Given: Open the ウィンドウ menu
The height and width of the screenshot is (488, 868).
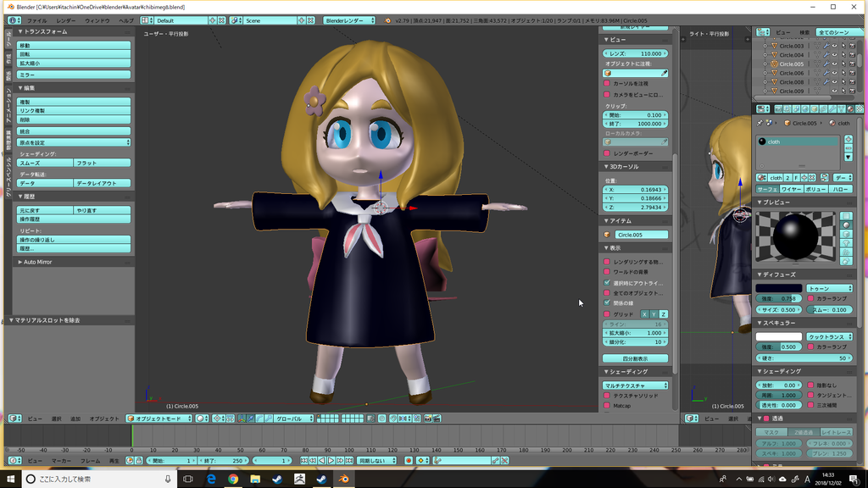Looking at the screenshot, I should [x=97, y=20].
